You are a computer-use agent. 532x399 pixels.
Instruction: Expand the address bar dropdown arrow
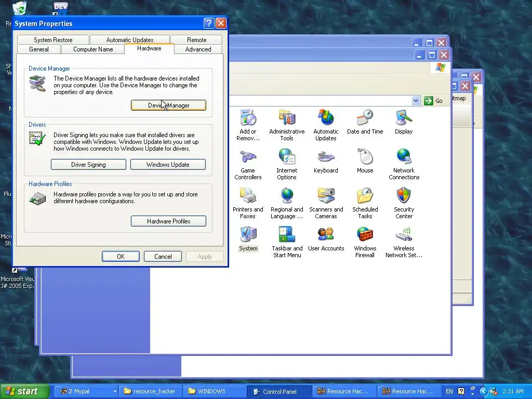pyautogui.click(x=416, y=101)
